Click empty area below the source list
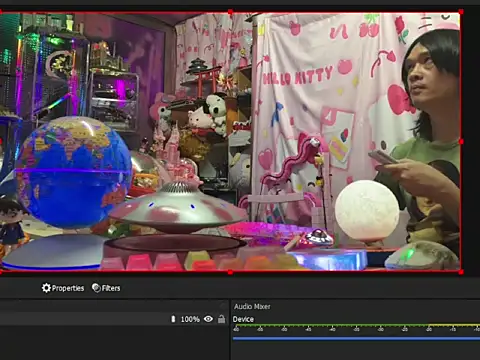 coord(113,343)
